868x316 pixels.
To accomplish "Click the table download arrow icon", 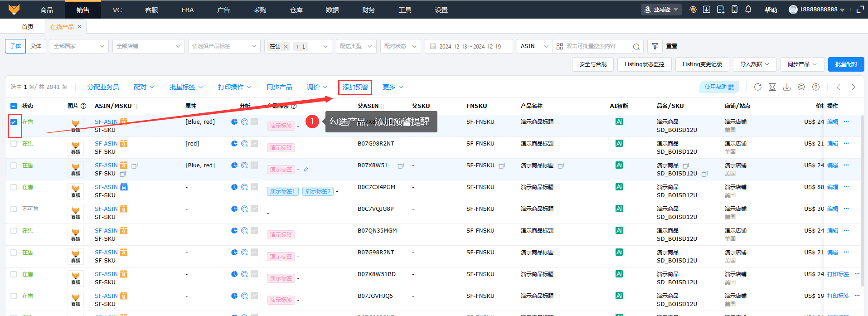I will [x=787, y=87].
